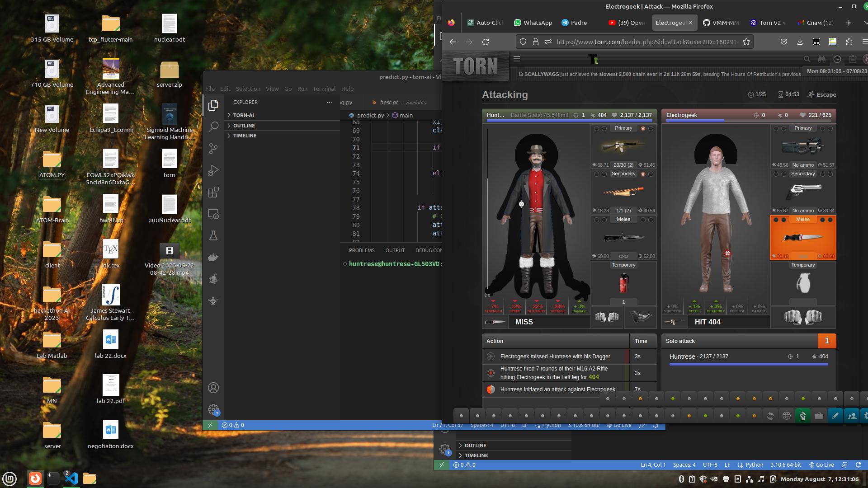
Task: Attack with fists icon under attacker weapons
Action: 607,317
